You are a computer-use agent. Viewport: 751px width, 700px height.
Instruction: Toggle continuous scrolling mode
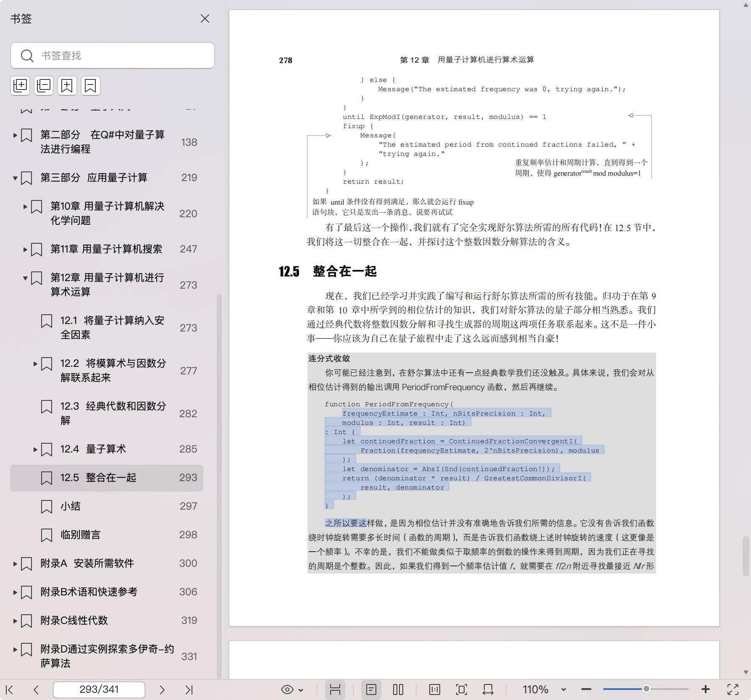tap(335, 689)
